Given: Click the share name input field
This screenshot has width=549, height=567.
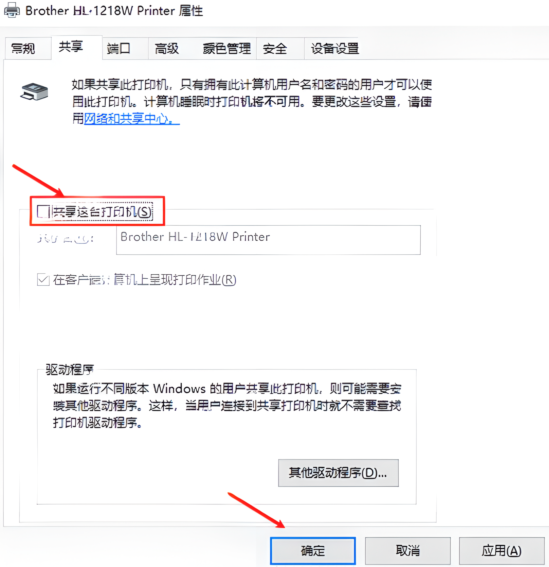Looking at the screenshot, I should tap(268, 240).
